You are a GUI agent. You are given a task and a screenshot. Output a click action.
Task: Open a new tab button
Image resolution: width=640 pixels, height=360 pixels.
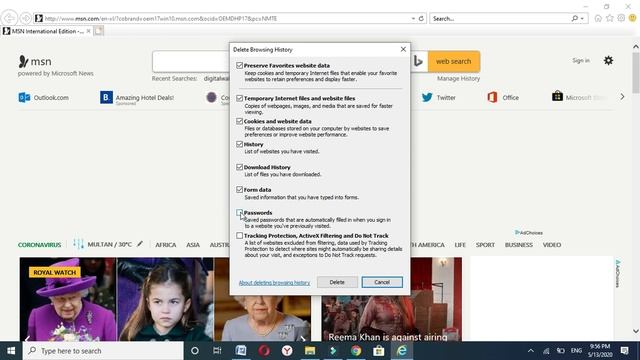pyautogui.click(x=99, y=31)
